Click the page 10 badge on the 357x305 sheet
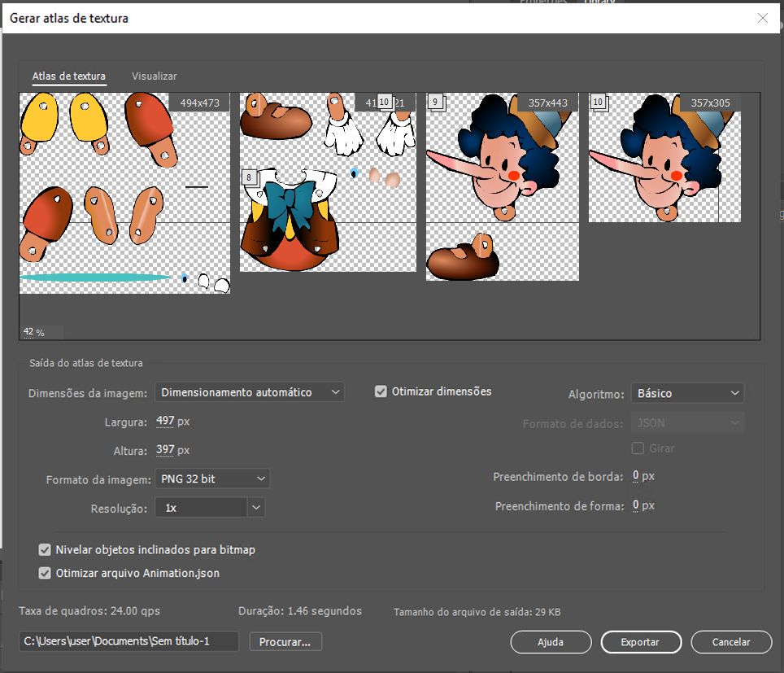Screen dimensions: 784x673 tap(599, 102)
